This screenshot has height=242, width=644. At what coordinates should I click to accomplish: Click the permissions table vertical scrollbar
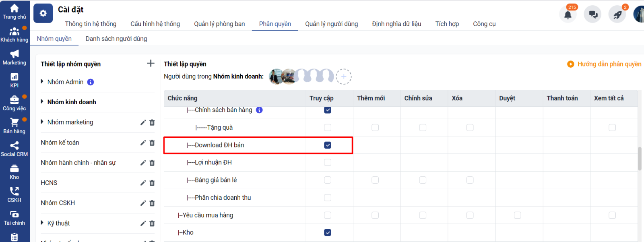640,159
